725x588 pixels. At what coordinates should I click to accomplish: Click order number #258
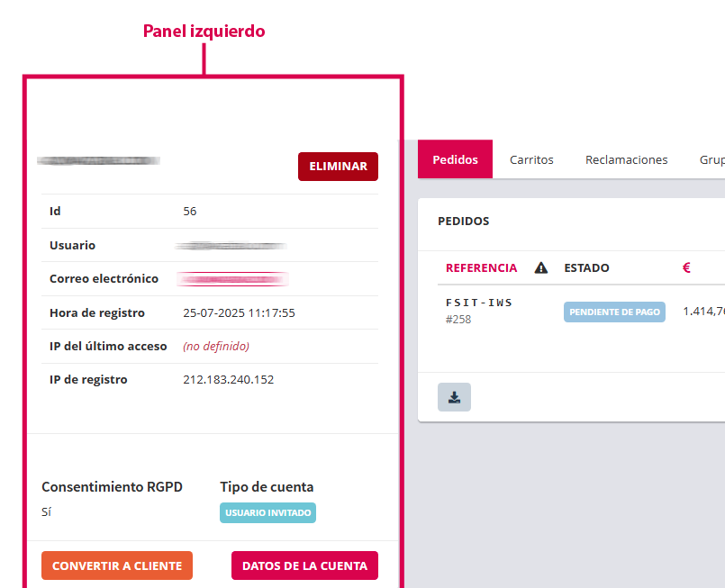click(458, 319)
